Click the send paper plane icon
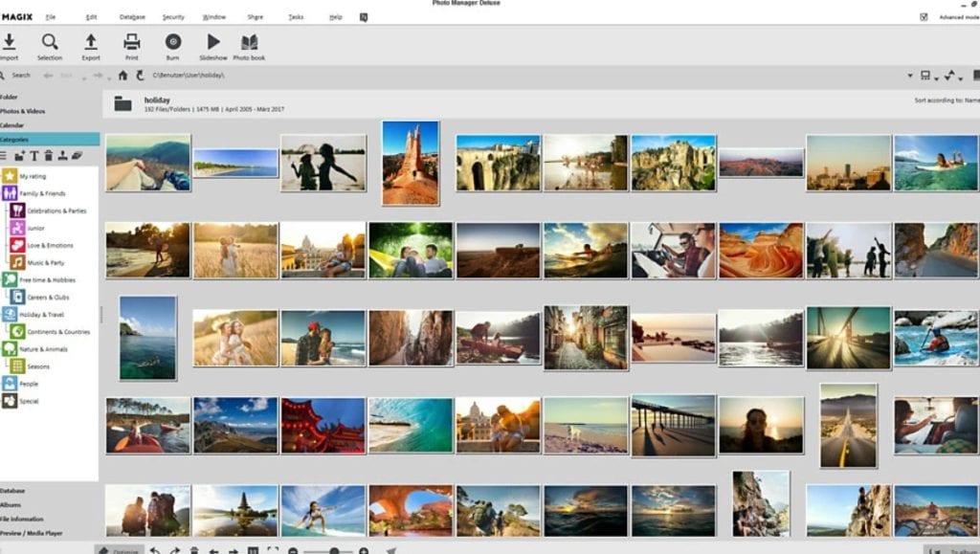 point(391,550)
